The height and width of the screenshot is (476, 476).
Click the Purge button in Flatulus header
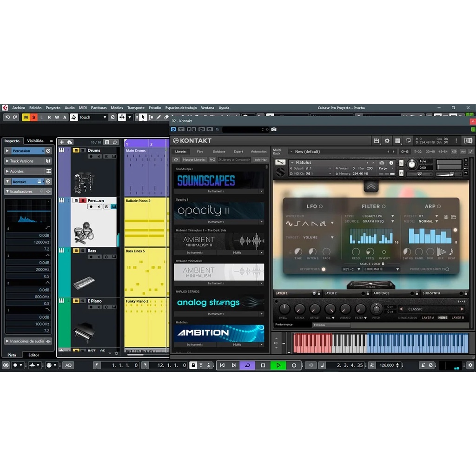tap(383, 168)
